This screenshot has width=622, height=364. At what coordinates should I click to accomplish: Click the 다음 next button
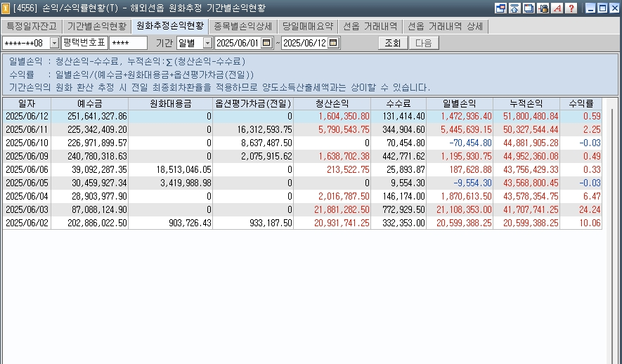pos(424,43)
